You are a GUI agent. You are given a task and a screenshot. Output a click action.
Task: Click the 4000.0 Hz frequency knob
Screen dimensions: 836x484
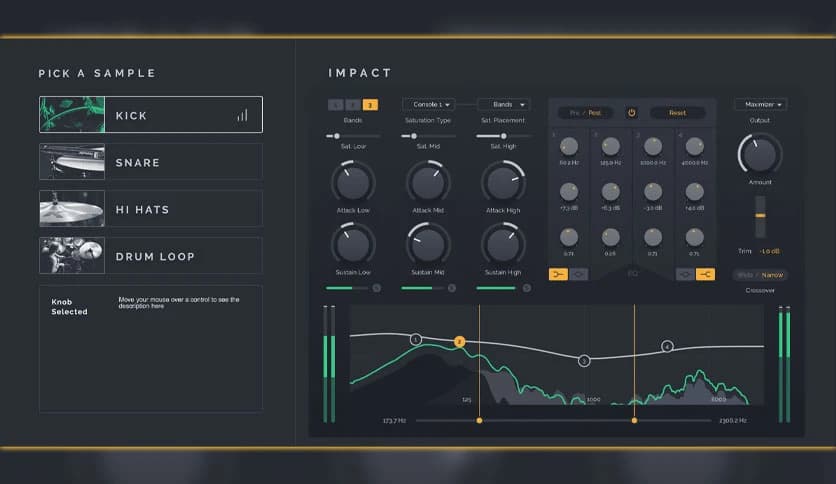[696, 146]
